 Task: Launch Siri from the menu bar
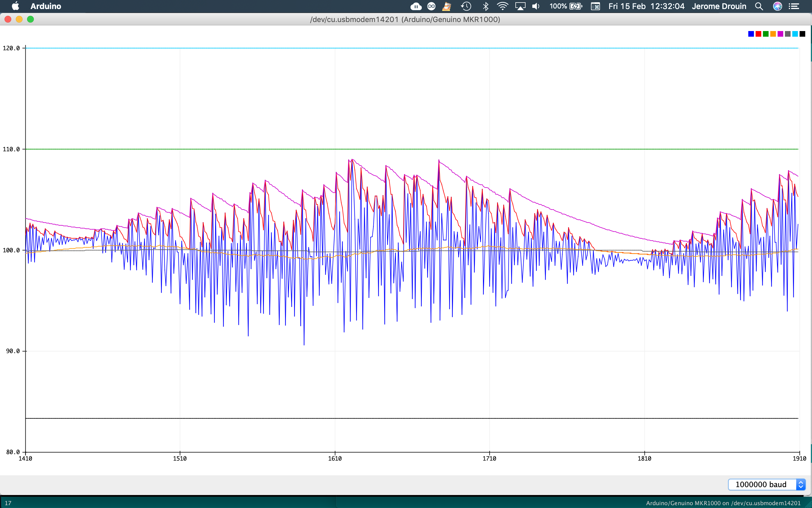[x=777, y=6]
